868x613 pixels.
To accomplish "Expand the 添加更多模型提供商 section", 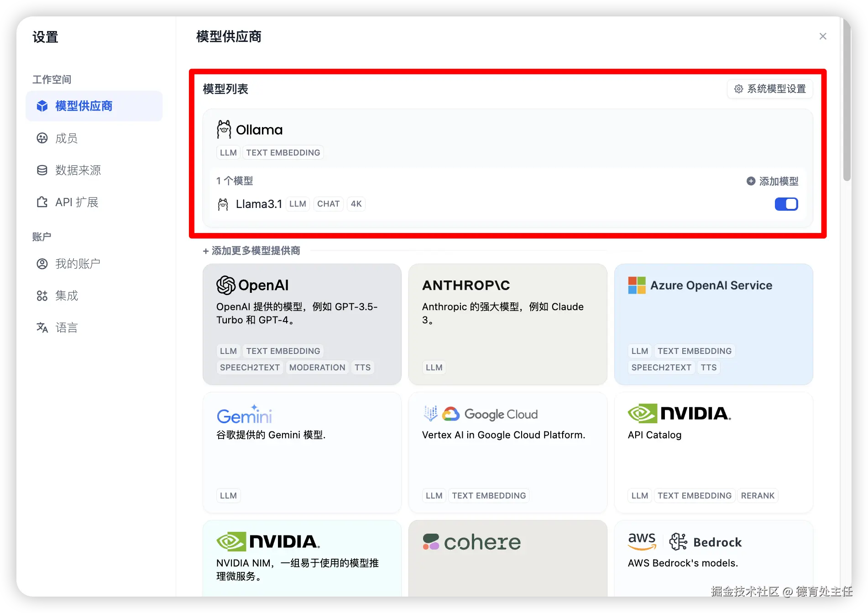I will click(x=251, y=250).
